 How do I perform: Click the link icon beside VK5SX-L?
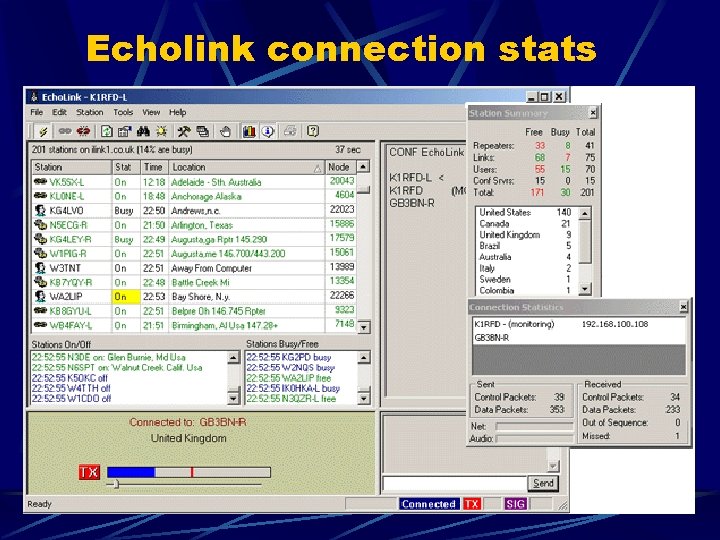[x=40, y=182]
